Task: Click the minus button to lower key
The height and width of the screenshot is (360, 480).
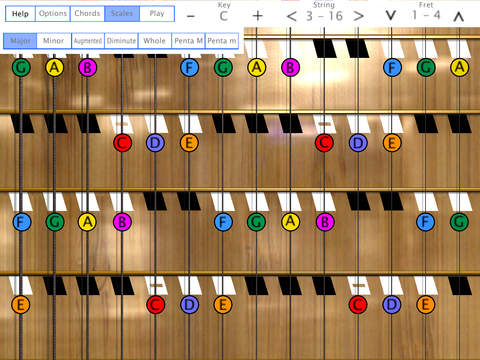Action: pos(191,16)
